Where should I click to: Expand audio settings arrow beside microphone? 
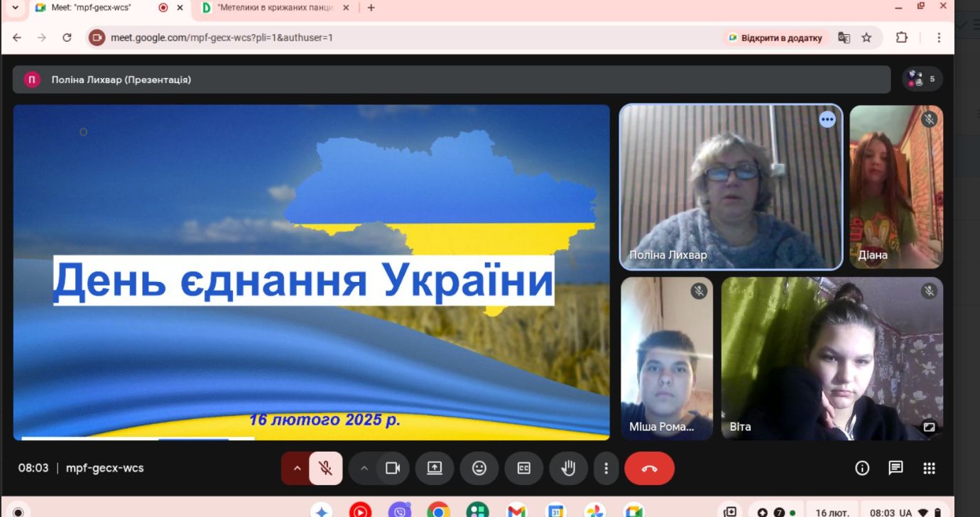click(297, 468)
